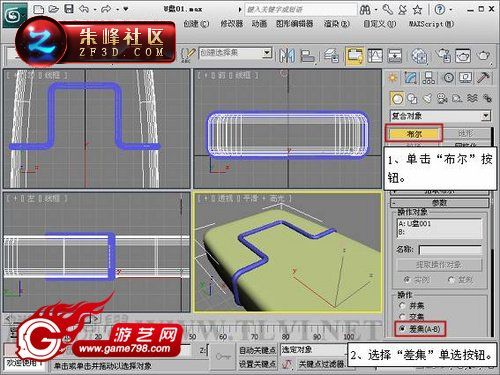Click the Manage Layers icon
The image size is (500, 375).
332,55
